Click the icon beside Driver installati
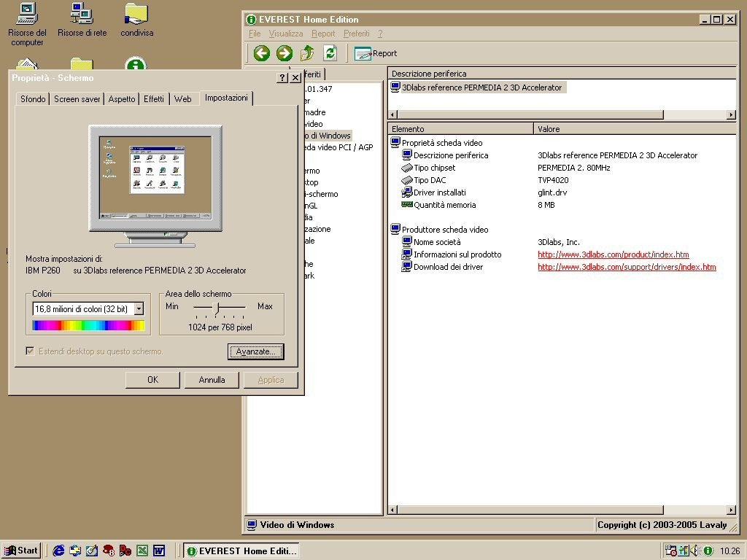This screenshot has width=747, height=560. pyautogui.click(x=407, y=192)
